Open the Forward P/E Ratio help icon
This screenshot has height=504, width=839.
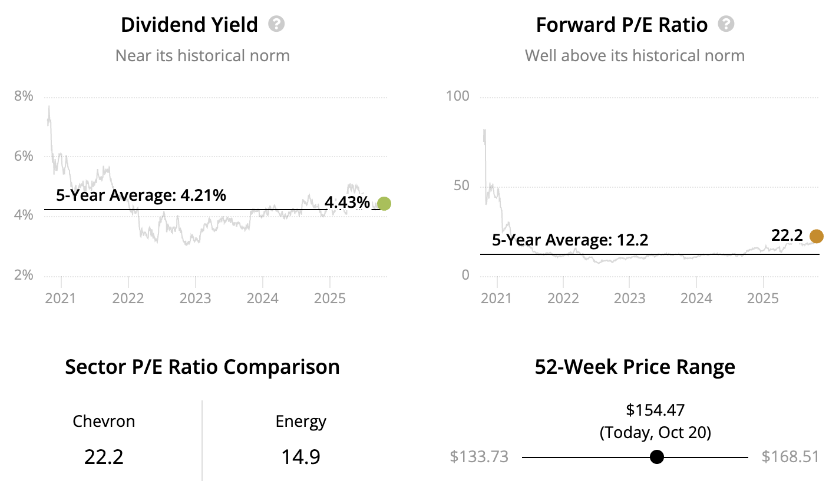pos(726,24)
